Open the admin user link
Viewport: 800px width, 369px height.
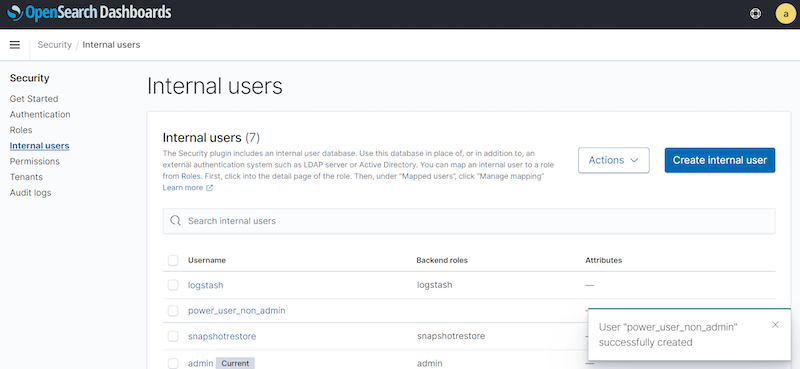pos(201,363)
